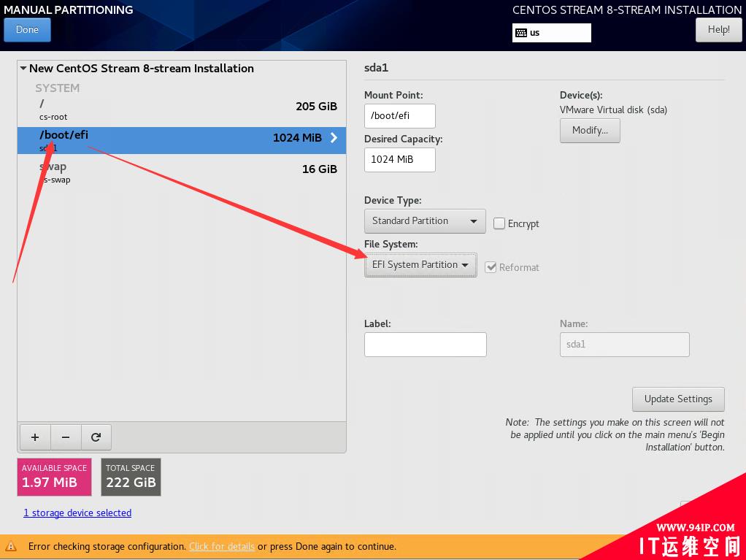Screen dimensions: 746x560
Task: Open the 1 storage device selected link
Action: (77, 513)
